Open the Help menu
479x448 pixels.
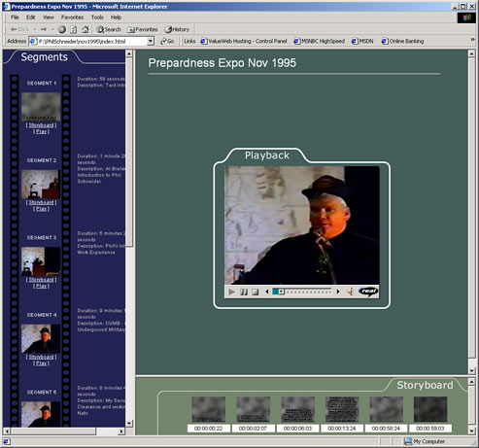[116, 17]
